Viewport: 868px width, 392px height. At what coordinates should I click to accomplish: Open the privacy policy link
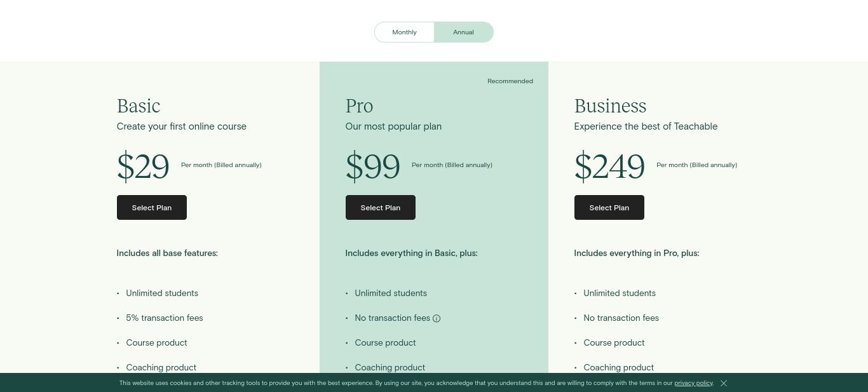click(693, 383)
